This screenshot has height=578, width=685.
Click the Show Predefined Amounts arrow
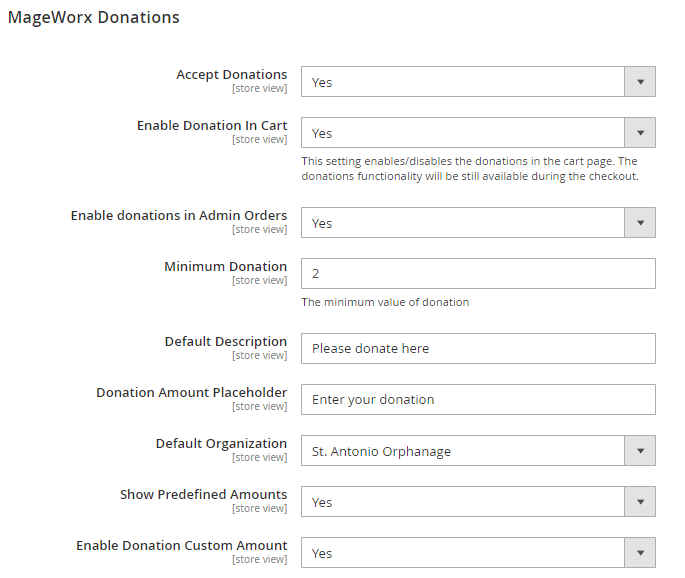pyautogui.click(x=640, y=502)
